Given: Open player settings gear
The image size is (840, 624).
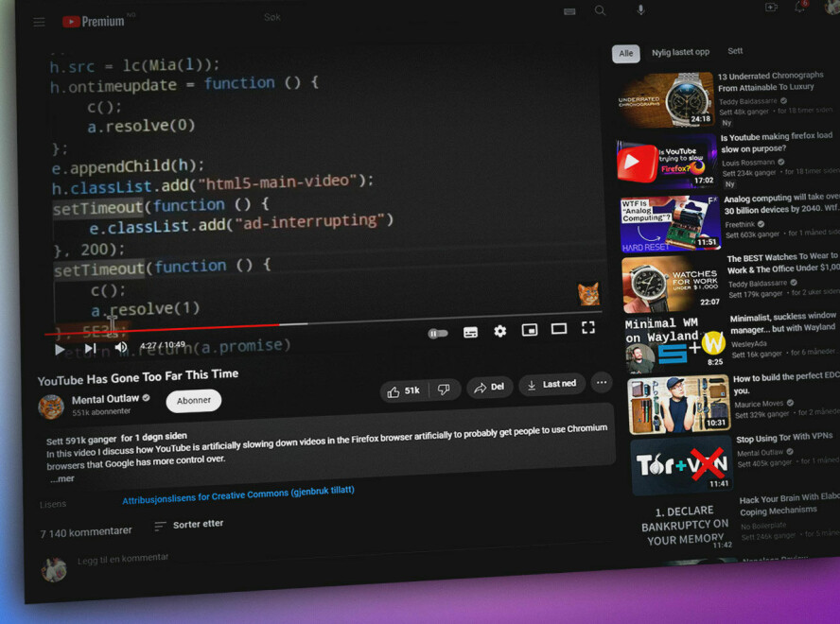Looking at the screenshot, I should coord(499,331).
